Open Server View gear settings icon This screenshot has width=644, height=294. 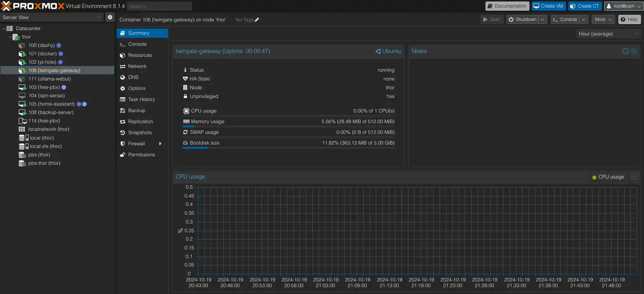(x=110, y=17)
